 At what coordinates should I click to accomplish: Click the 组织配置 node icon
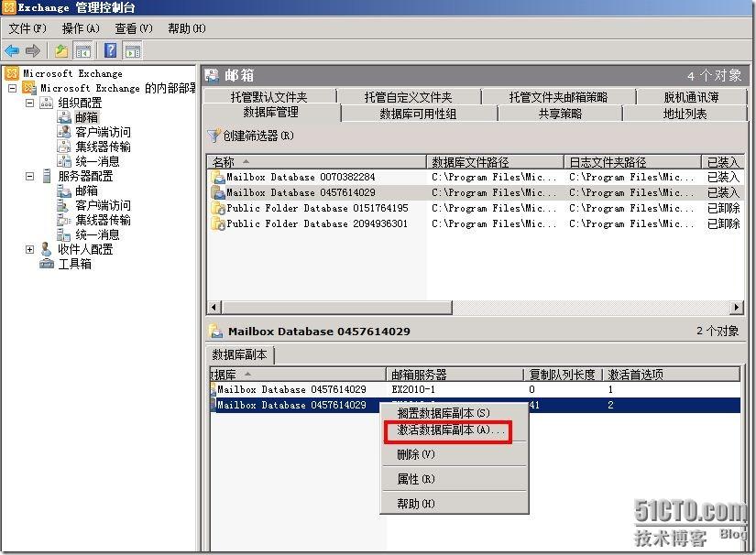pyautogui.click(x=47, y=103)
